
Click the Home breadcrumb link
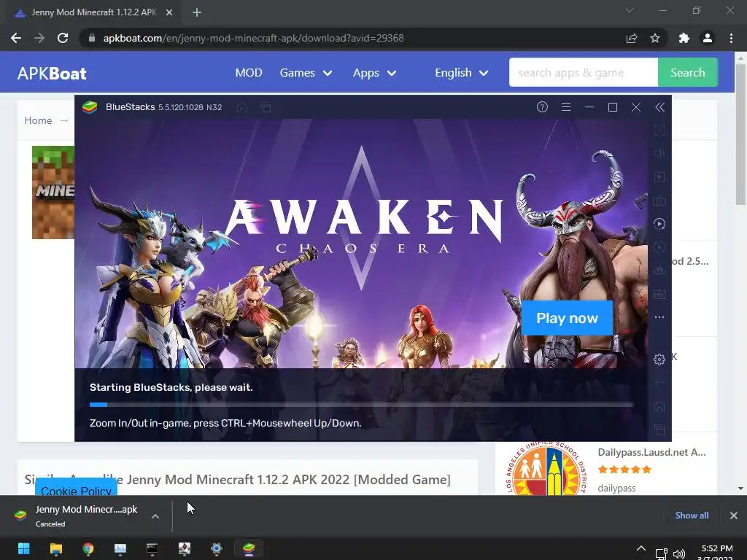point(38,120)
